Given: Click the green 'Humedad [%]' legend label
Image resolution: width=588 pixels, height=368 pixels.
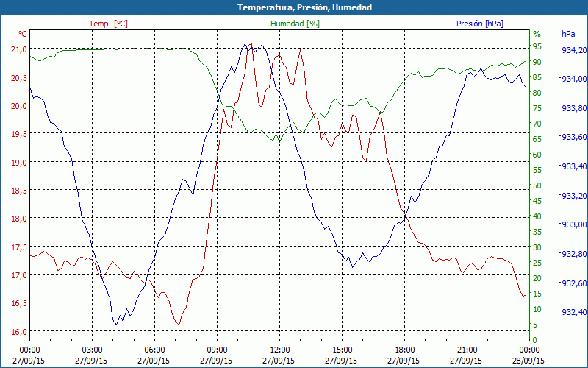Looking at the screenshot, I should (x=295, y=24).
